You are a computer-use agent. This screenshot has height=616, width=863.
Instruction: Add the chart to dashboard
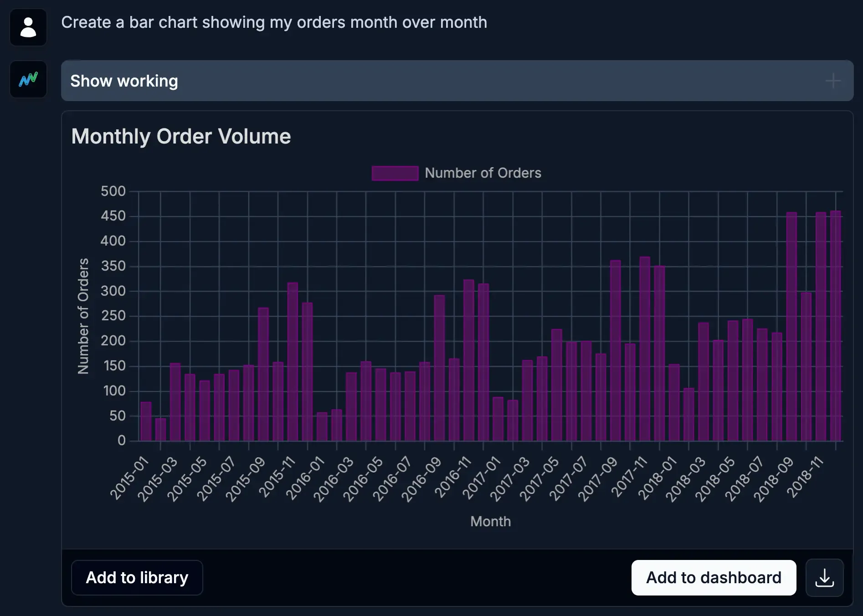pos(714,578)
